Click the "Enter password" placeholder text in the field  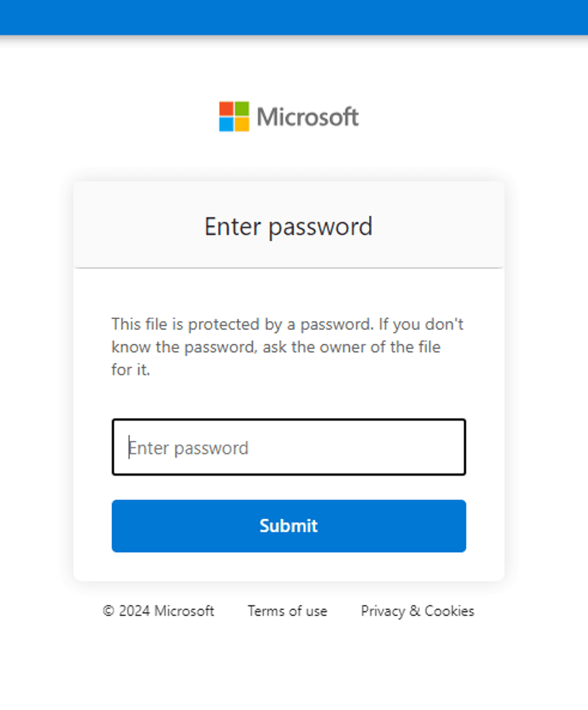tap(188, 448)
